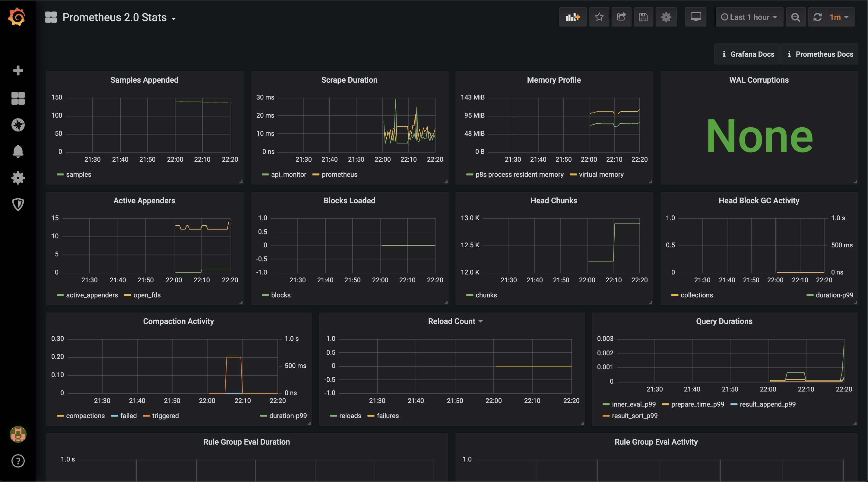Open the Memory Profile panel title menu
Viewport: 868px width, 482px height.
coord(554,80)
